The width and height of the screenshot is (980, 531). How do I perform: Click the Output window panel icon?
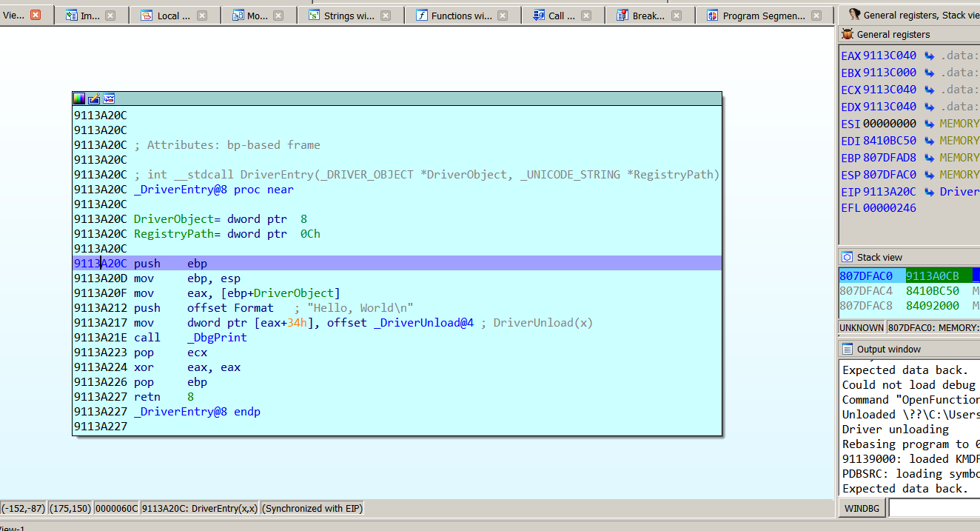point(848,349)
